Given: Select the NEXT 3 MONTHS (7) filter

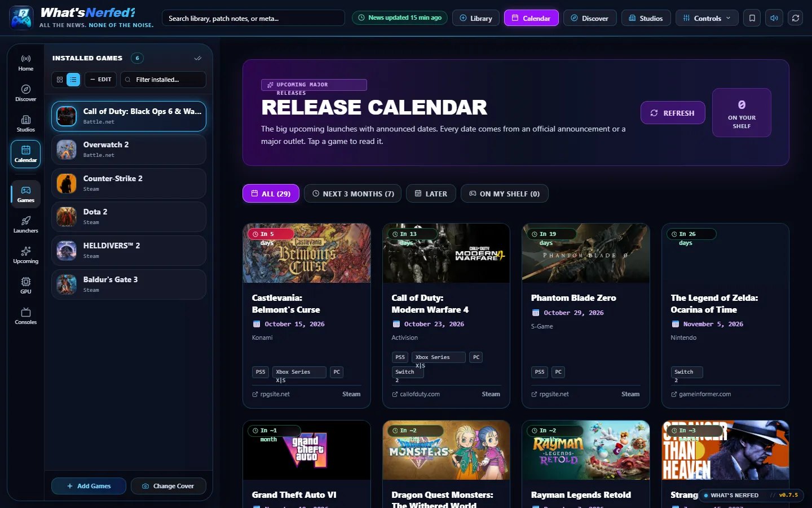Looking at the screenshot, I should [x=353, y=194].
